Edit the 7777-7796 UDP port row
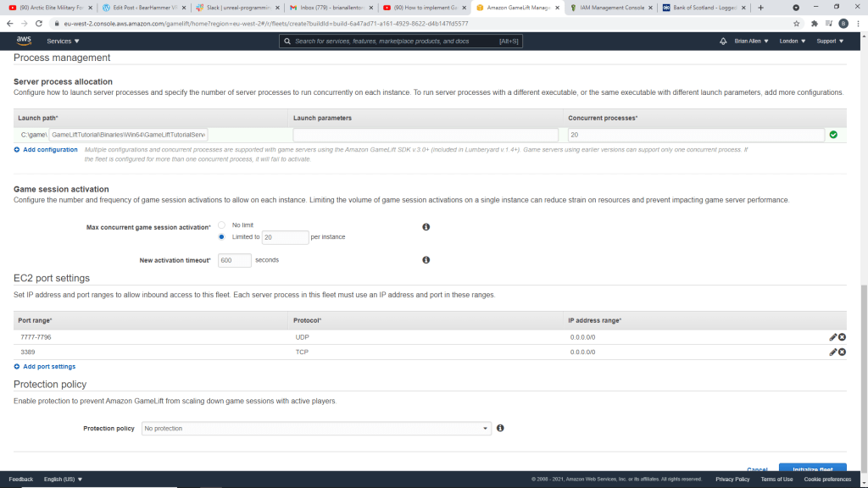This screenshot has width=868, height=488. (x=833, y=337)
